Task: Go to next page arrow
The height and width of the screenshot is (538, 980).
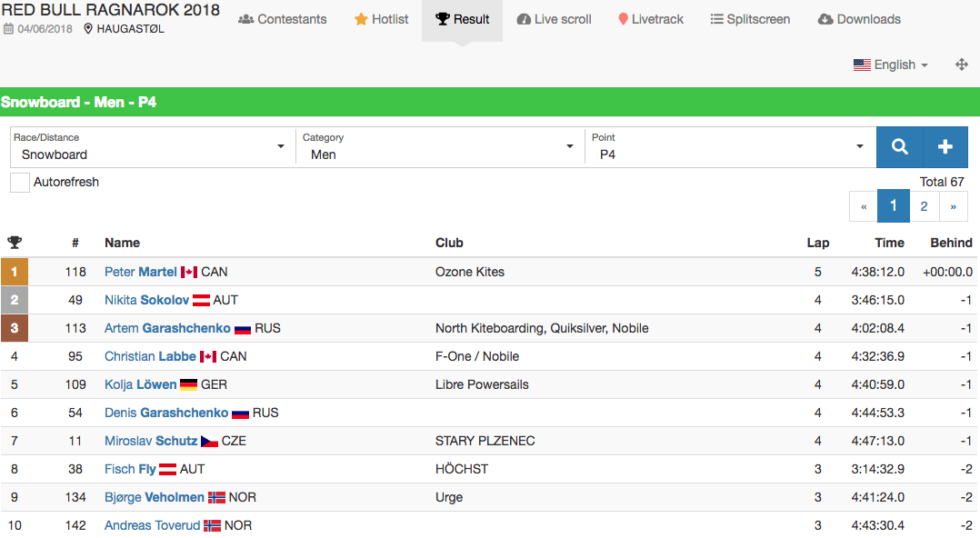Action: [x=953, y=206]
